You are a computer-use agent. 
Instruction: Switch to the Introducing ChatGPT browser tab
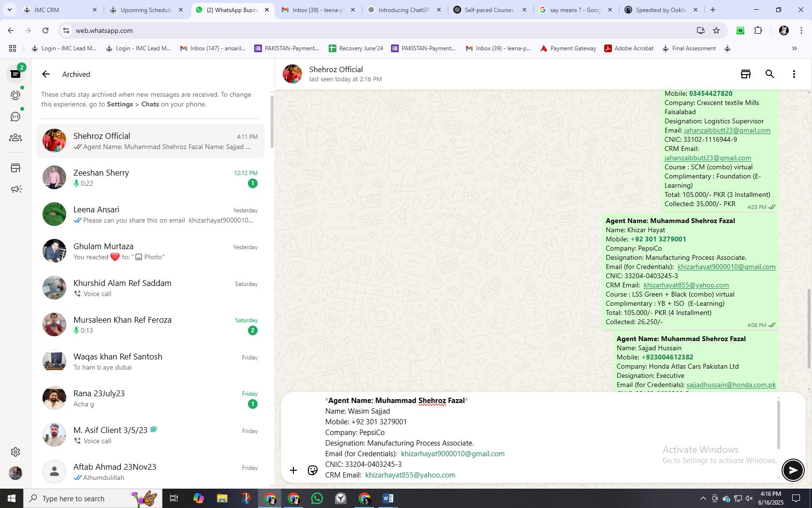point(403,10)
